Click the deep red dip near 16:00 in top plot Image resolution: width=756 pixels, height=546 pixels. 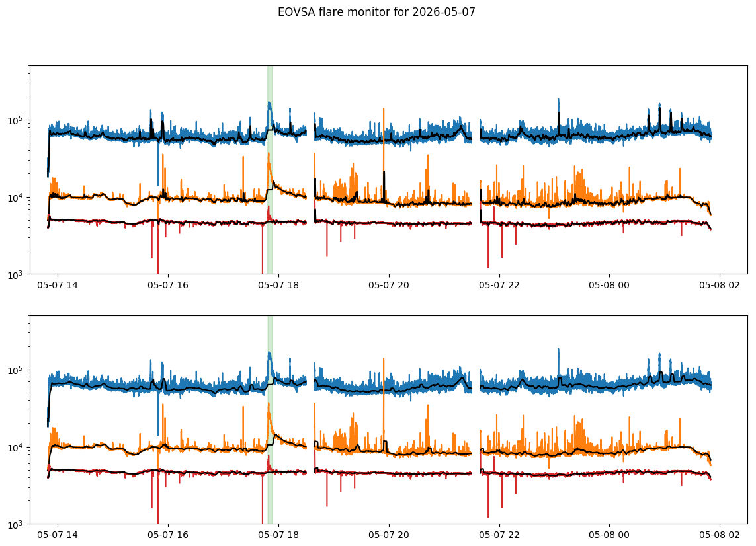coord(157,246)
